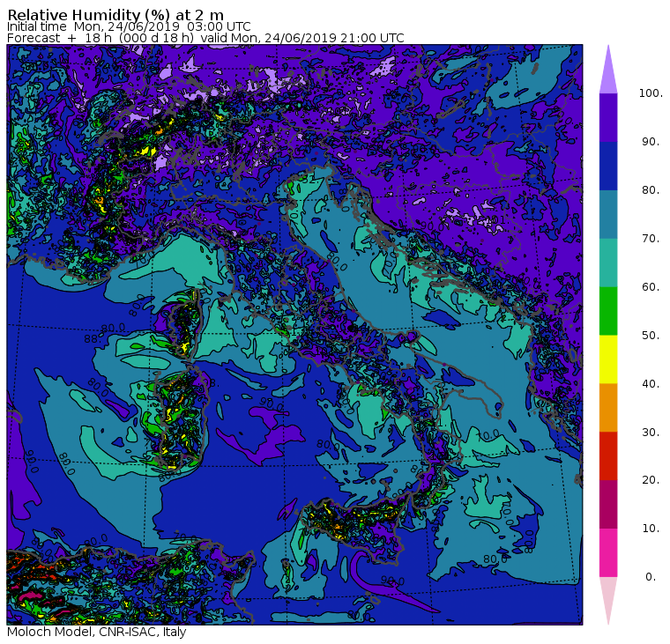Click the 90. label on the color scale
Screen dimensions: 670x644
(x=651, y=142)
